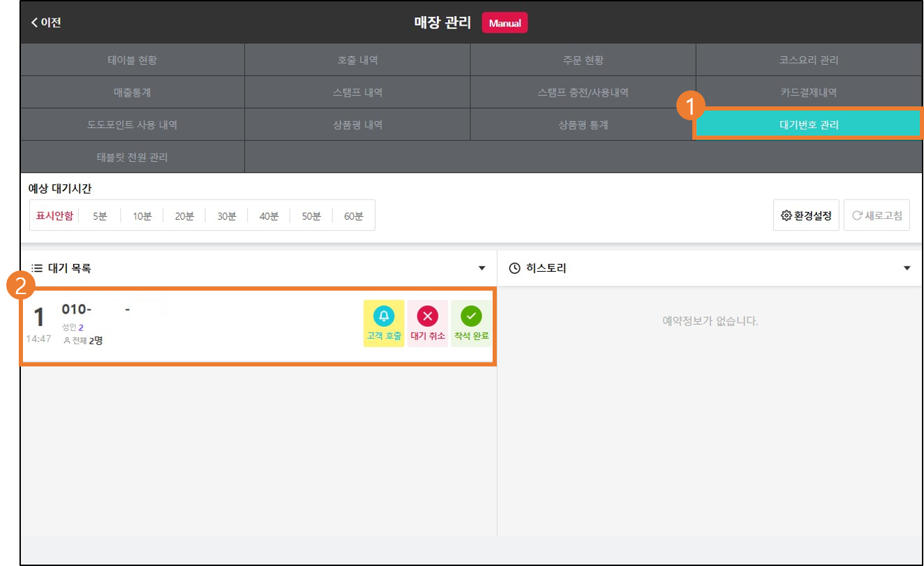Select the 10분 expected waiting time
Viewport: 924px width, 566px height.
[x=142, y=216]
